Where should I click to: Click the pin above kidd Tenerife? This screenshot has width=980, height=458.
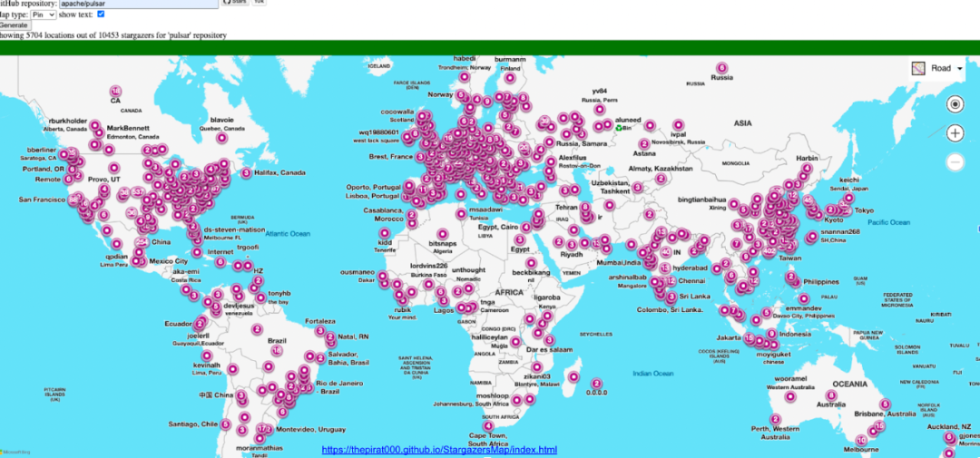(x=384, y=232)
